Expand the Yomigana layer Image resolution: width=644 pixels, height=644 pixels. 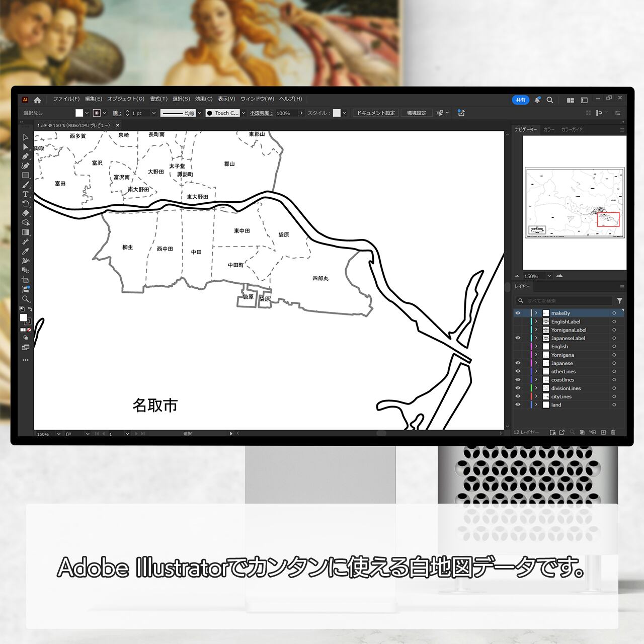pos(536,355)
